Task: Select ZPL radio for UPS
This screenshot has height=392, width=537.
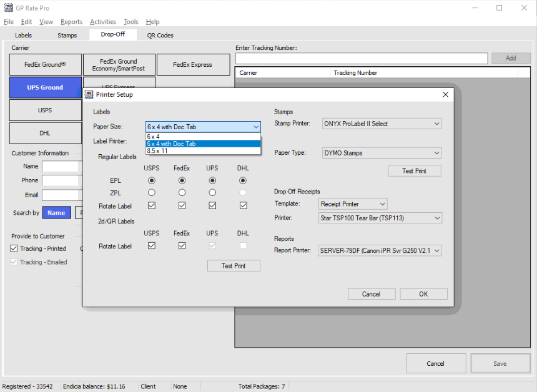Action: coord(212,193)
